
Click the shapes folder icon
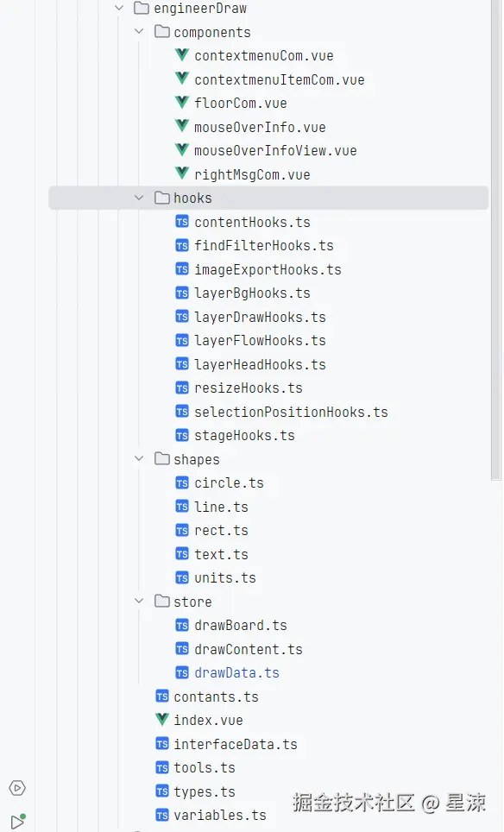(161, 458)
